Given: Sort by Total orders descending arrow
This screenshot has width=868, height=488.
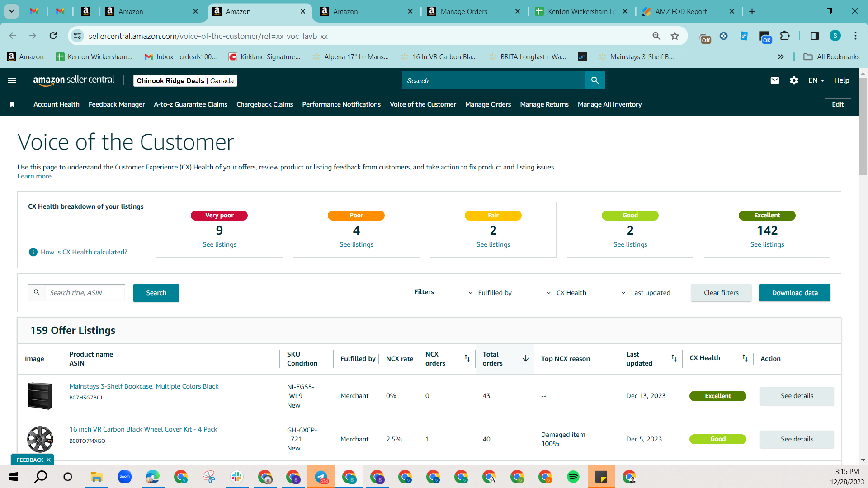Looking at the screenshot, I should click(x=526, y=358).
